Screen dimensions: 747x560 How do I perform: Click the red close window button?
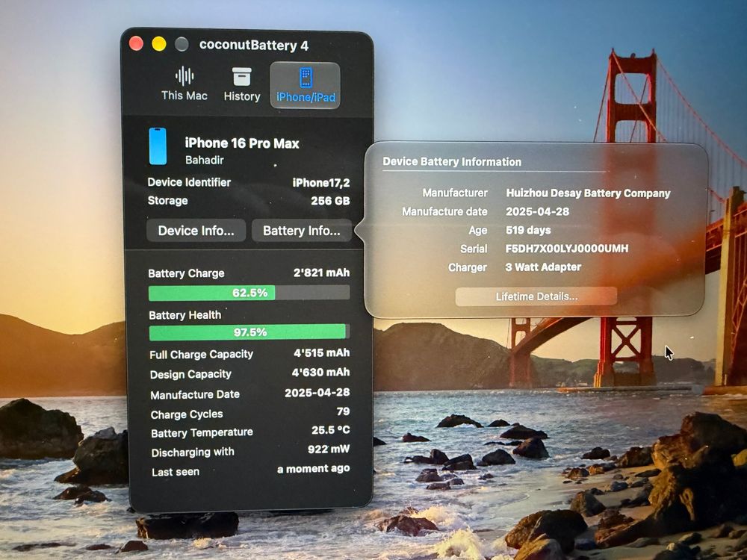coord(136,44)
